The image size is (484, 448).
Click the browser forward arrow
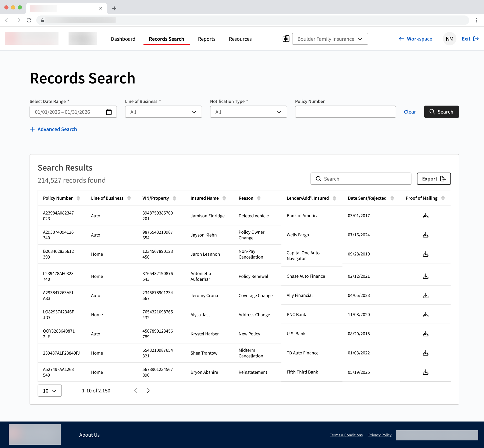coord(18,20)
